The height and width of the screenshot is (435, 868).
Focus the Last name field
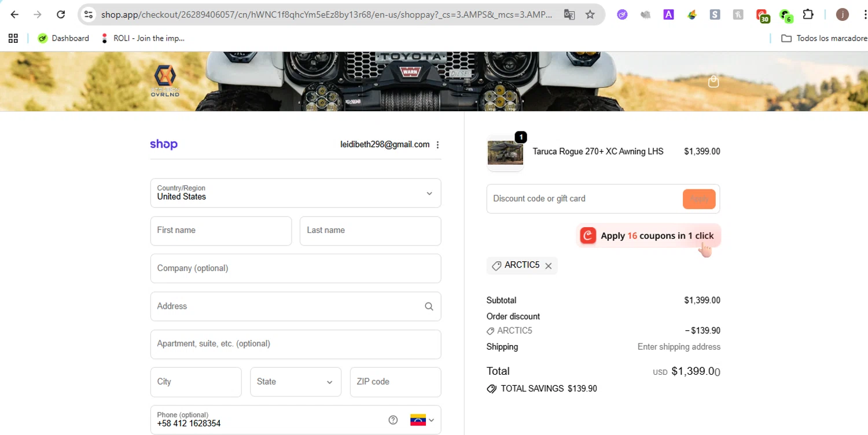(370, 231)
